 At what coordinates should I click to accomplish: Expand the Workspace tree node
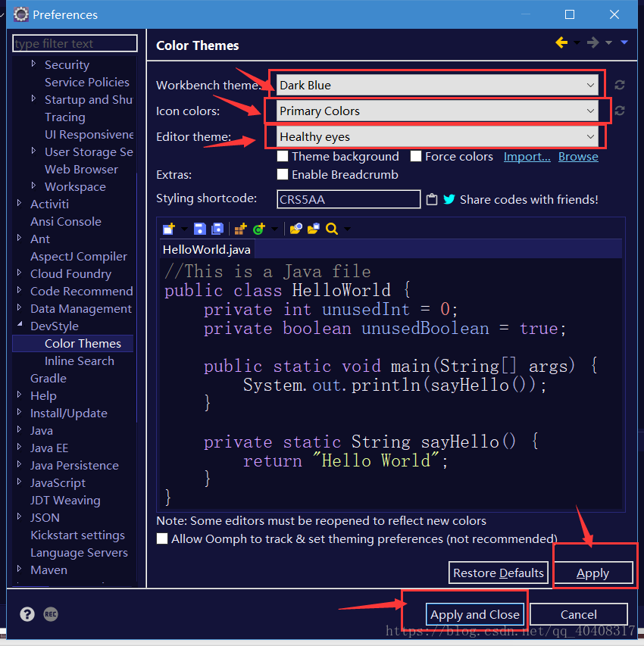click(34, 186)
